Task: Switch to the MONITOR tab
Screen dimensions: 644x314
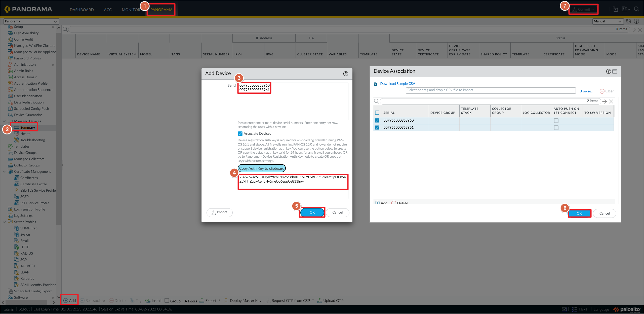Action: tap(131, 10)
